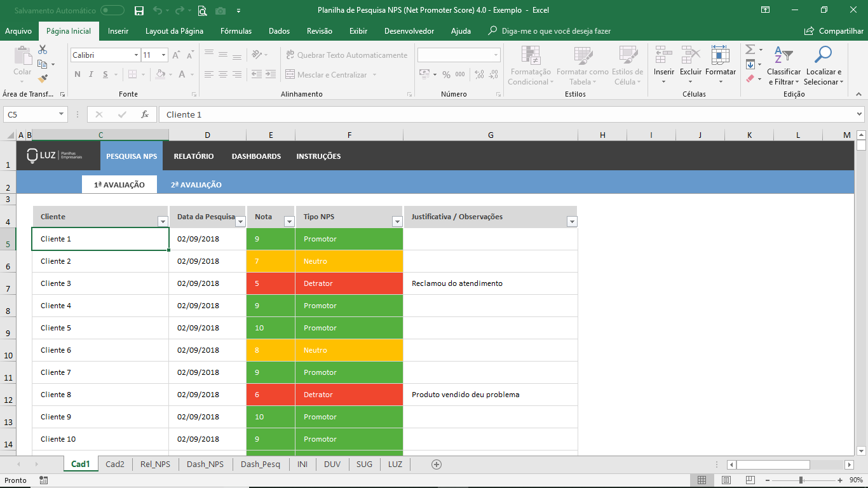Image resolution: width=868 pixels, height=488 pixels.
Task: Open the Rel_NPS sheet tab
Action: pos(155,464)
